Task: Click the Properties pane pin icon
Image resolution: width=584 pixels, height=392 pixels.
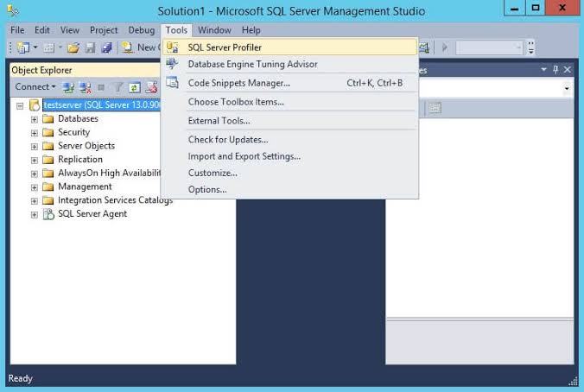Action: tap(555, 70)
